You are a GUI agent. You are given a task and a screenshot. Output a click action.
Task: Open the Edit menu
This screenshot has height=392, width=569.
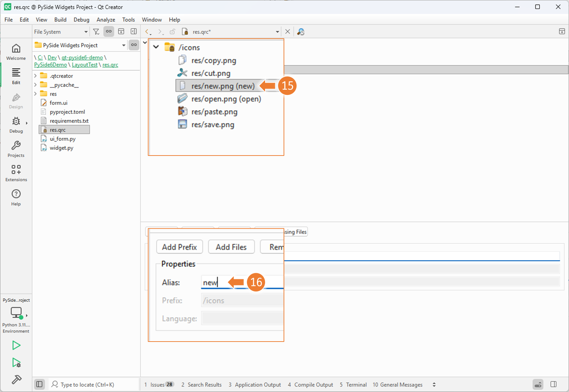24,20
